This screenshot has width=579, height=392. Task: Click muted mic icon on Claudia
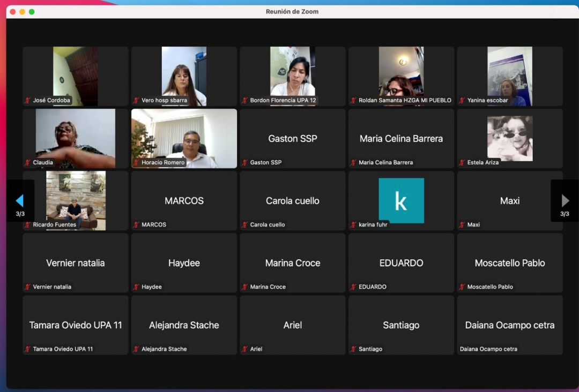(28, 162)
